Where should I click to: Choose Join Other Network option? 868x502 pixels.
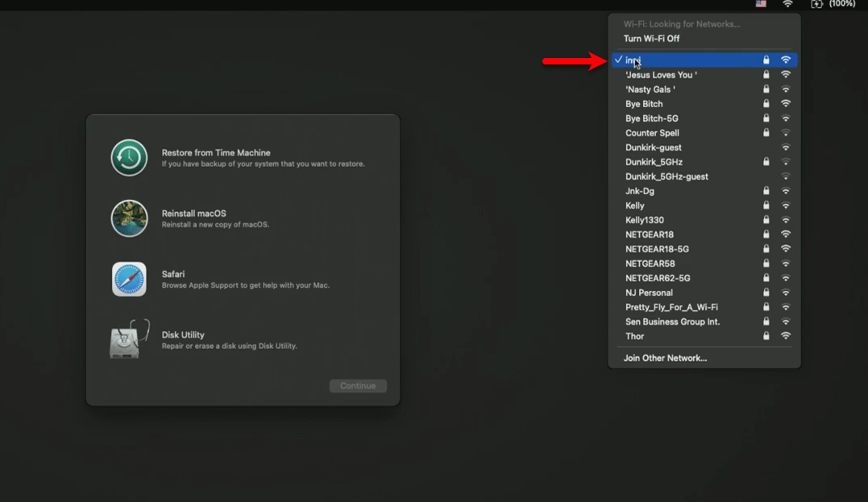(665, 358)
